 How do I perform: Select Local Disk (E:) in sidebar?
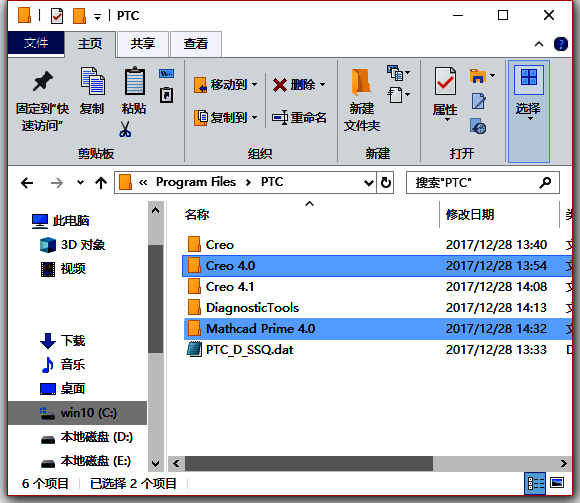[x=85, y=461]
